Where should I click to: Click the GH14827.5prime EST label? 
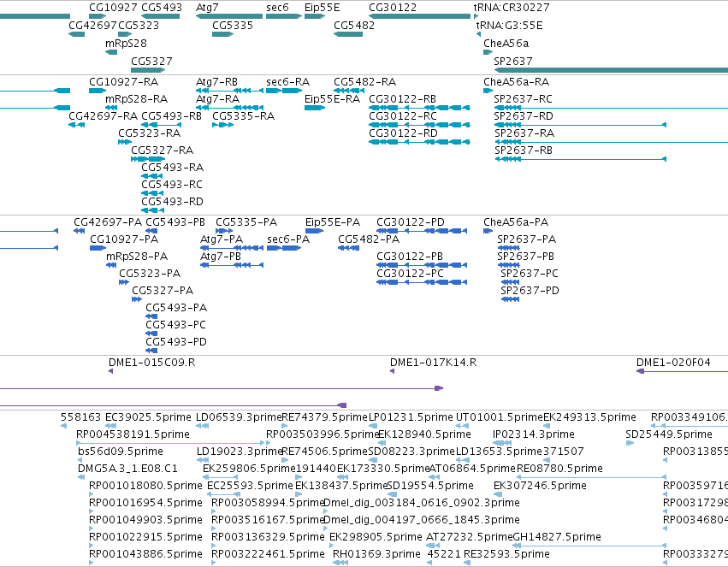(x=557, y=537)
